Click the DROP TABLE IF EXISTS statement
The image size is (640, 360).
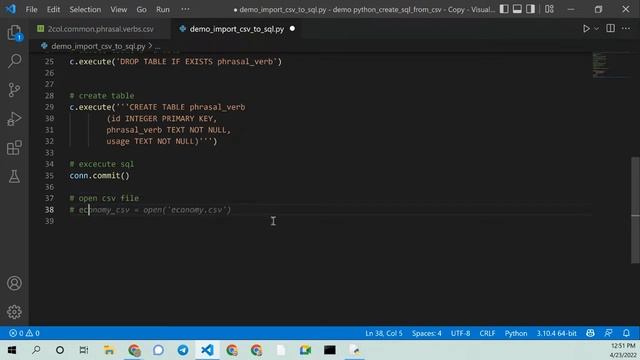tap(176, 62)
